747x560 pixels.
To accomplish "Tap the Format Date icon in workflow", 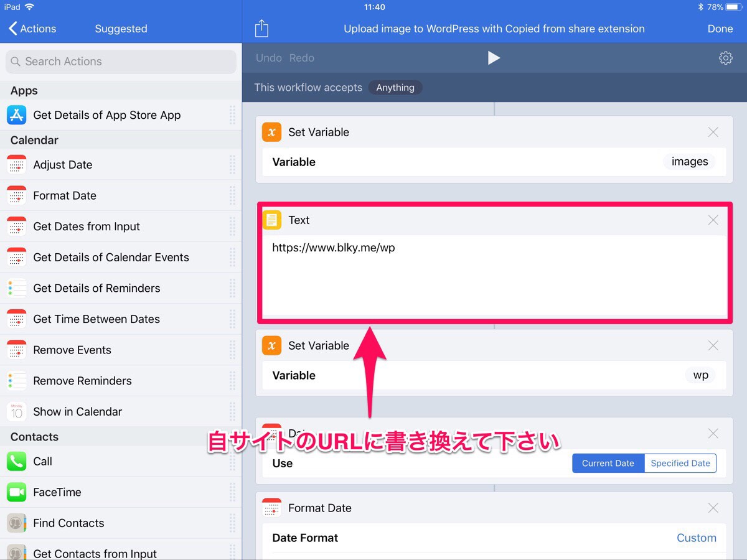I will coord(272,508).
